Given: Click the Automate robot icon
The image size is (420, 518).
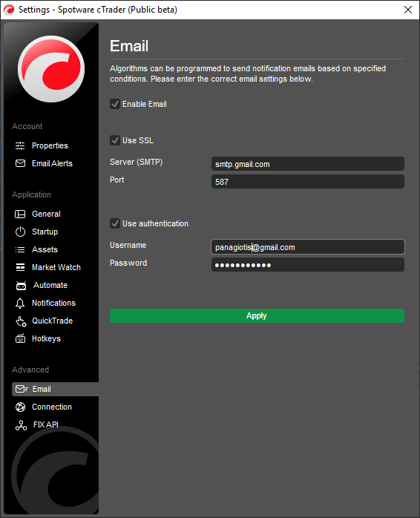Looking at the screenshot, I should [21, 286].
